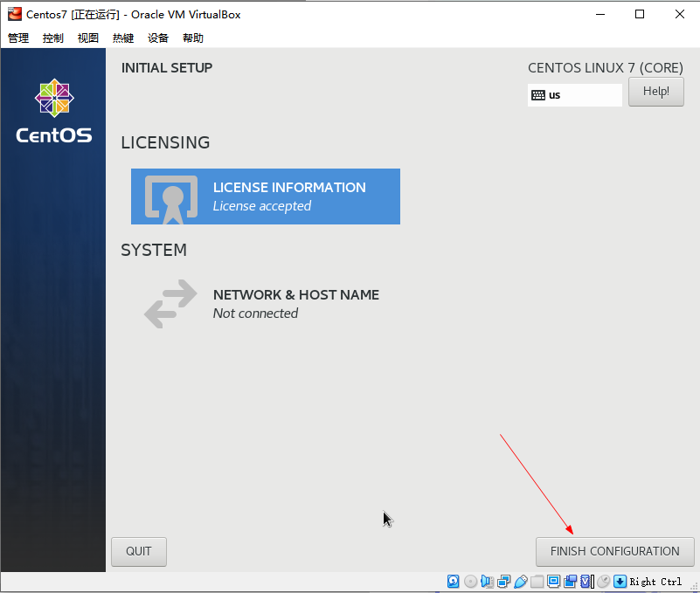Click the optical disc status icon
Screen dimensions: 700x593
click(x=470, y=582)
